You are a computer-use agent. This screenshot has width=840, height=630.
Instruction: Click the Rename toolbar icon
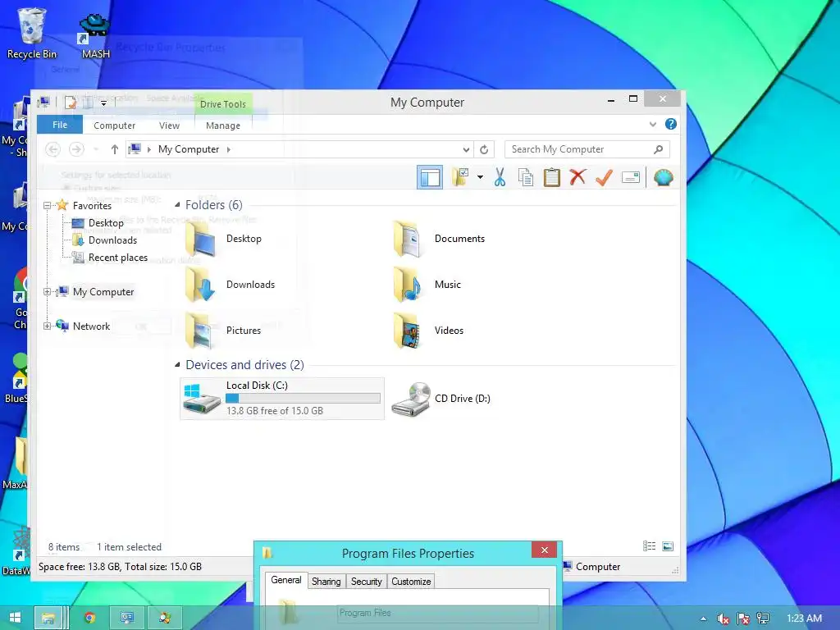tap(631, 177)
